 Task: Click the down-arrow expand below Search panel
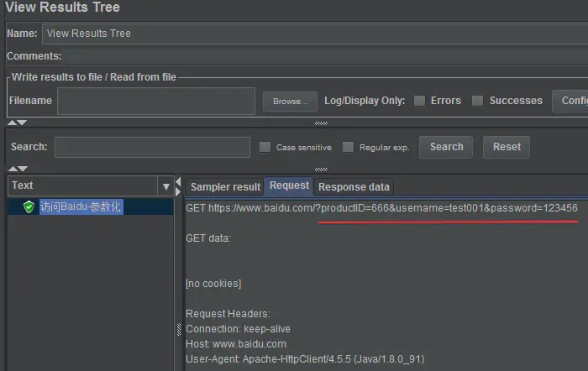click(x=23, y=169)
